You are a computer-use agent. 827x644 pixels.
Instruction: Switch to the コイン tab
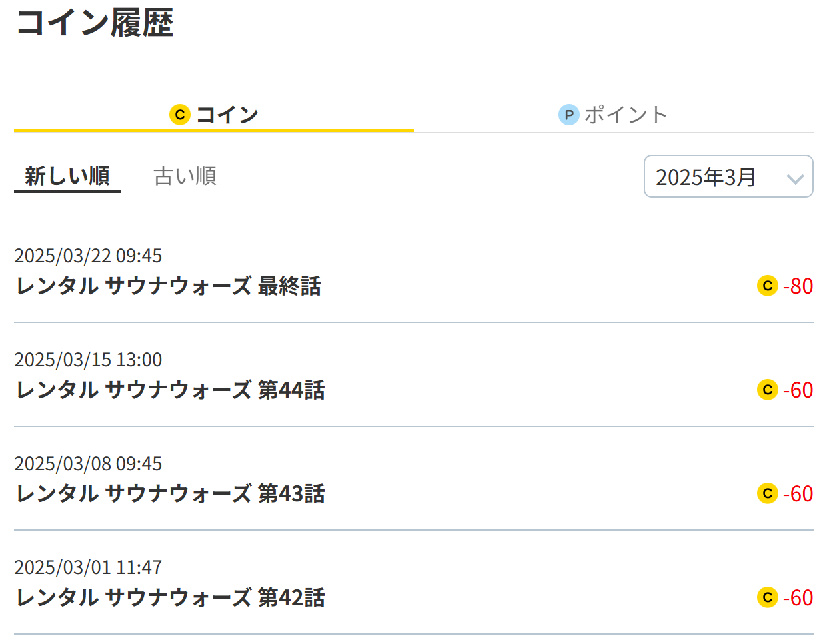214,115
